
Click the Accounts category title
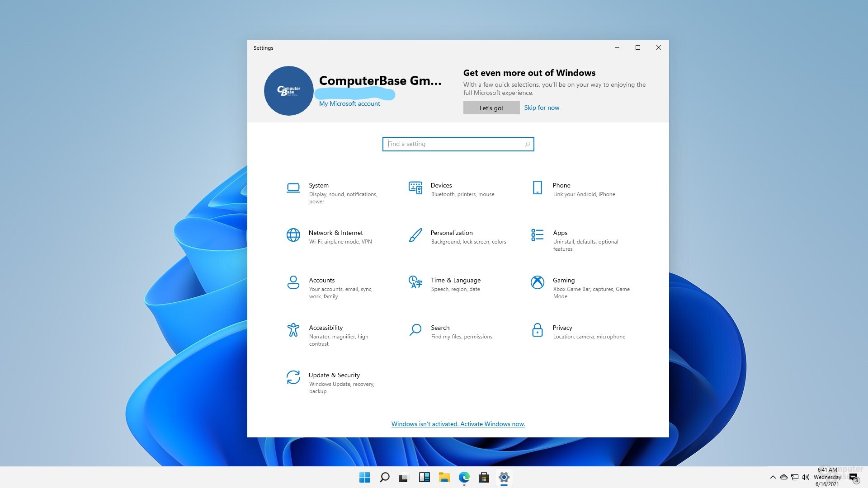(x=321, y=280)
